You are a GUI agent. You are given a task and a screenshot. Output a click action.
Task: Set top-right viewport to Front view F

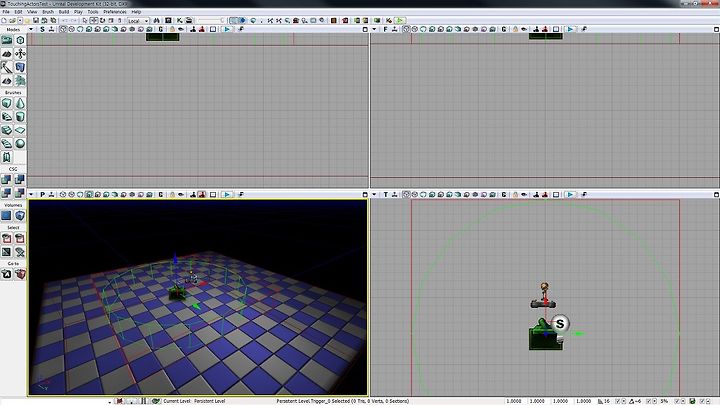[385, 29]
